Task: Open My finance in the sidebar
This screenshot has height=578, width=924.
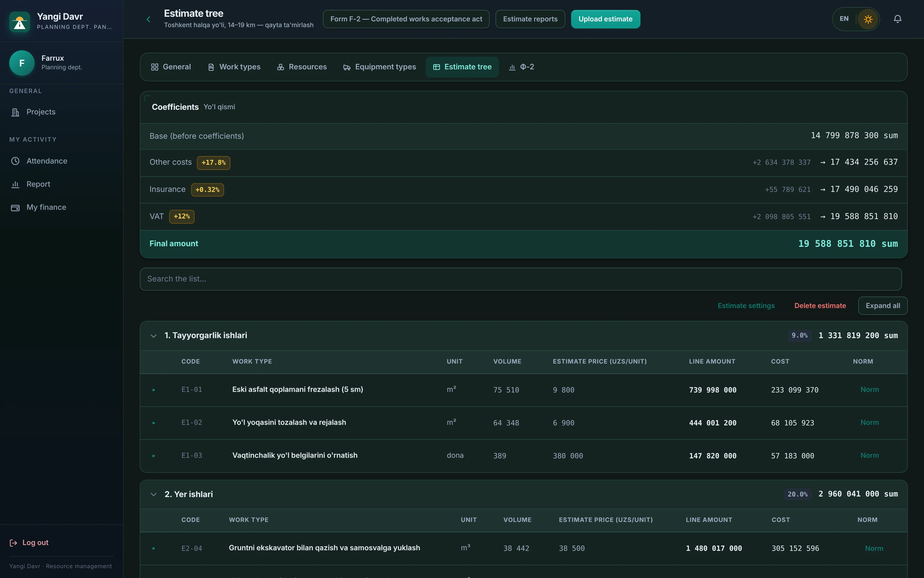Action: (x=62, y=207)
